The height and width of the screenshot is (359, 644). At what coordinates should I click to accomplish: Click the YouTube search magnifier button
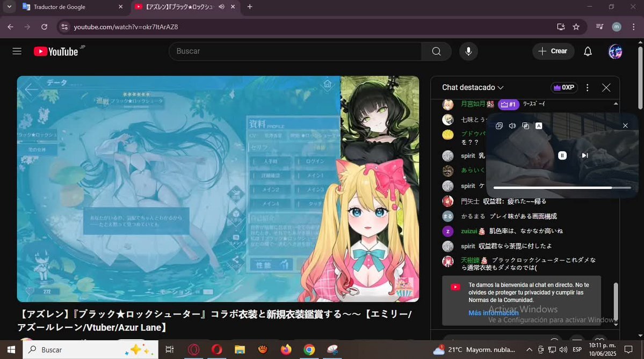[436, 52]
